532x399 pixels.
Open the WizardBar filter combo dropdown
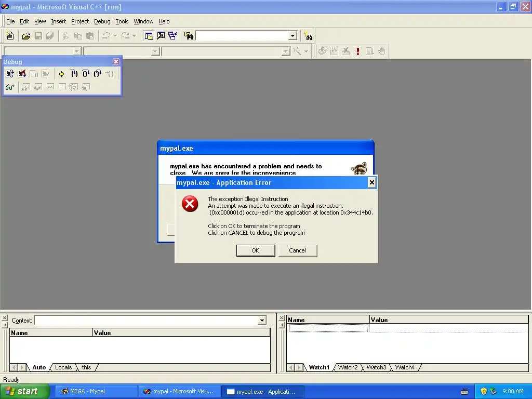pyautogui.click(x=155, y=51)
